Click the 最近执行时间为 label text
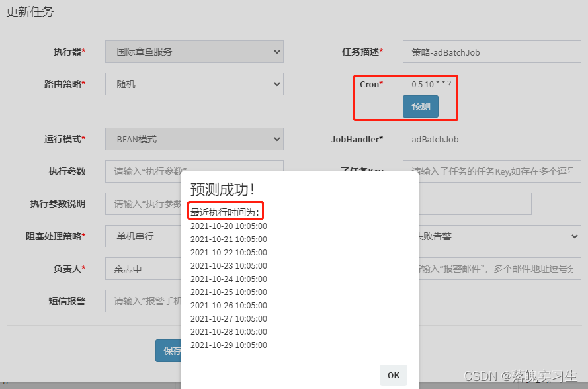This screenshot has width=588, height=389. tap(225, 212)
